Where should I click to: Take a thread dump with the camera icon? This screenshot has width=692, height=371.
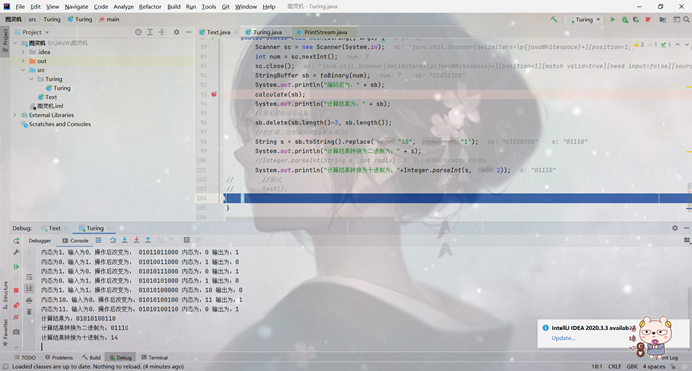point(16,332)
